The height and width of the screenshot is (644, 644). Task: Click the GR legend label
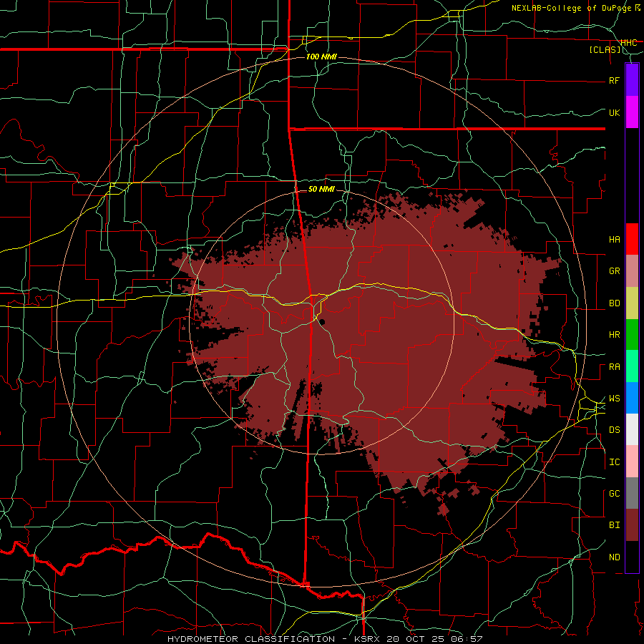[x=614, y=271]
